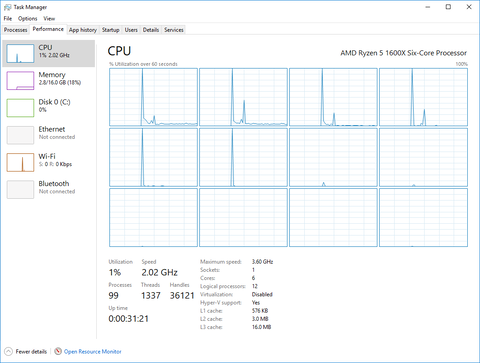This screenshot has width=480, height=363.
Task: Switch to the App history tab
Action: tap(83, 30)
